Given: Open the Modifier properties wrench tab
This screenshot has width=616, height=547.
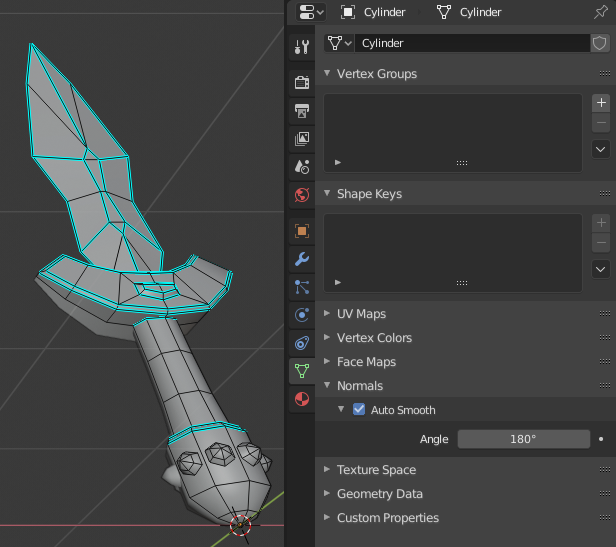Looking at the screenshot, I should pos(302,259).
